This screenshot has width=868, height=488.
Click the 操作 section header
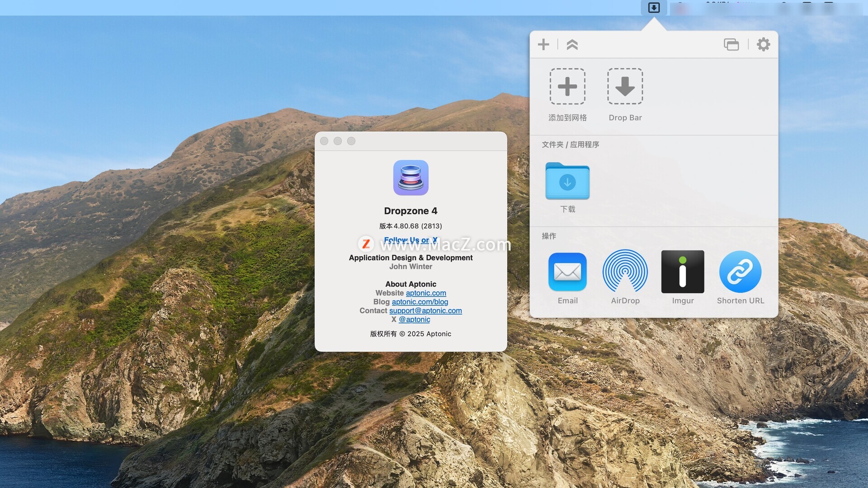point(549,236)
